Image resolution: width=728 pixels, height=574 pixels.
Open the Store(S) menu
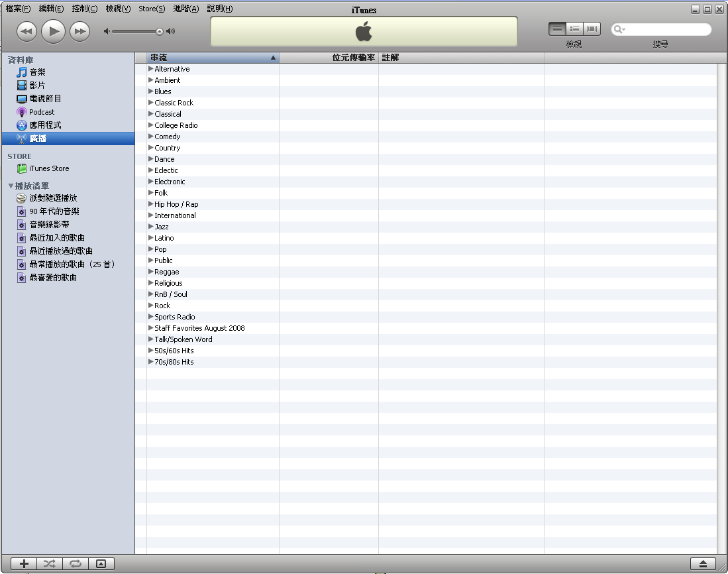click(152, 9)
